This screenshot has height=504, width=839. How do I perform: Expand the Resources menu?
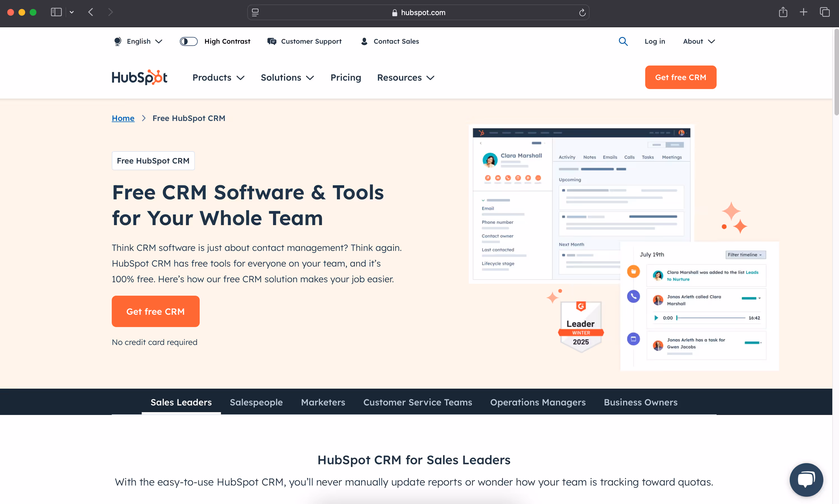(405, 78)
